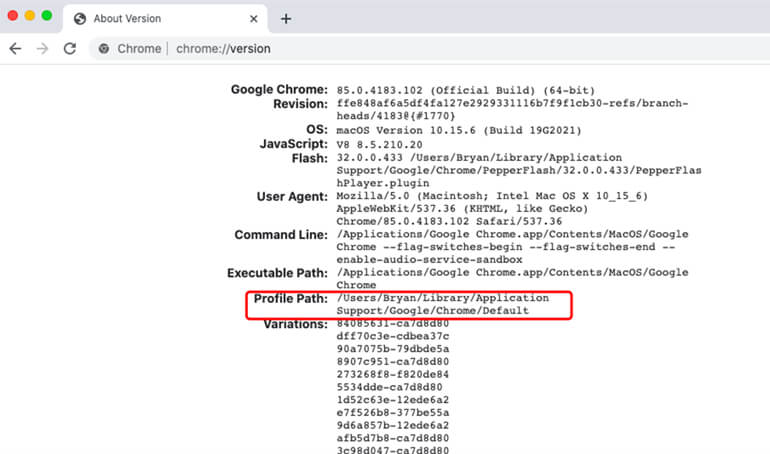Click the JavaScript label
This screenshot has height=454, width=770.
[x=293, y=144]
